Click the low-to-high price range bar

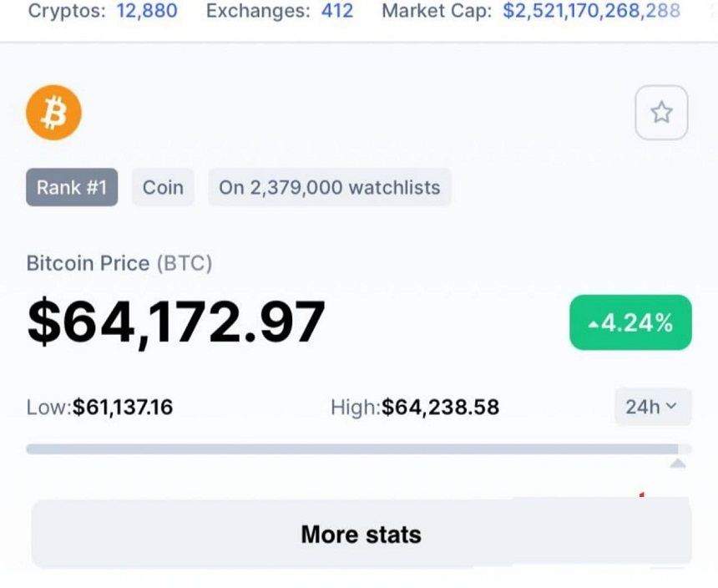(x=357, y=449)
